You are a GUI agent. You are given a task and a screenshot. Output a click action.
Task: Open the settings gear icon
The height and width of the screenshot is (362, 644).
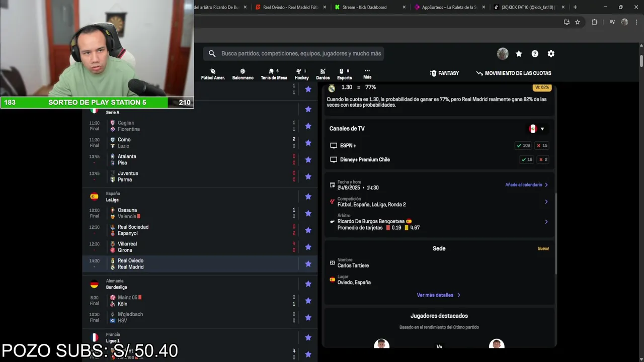551,54
